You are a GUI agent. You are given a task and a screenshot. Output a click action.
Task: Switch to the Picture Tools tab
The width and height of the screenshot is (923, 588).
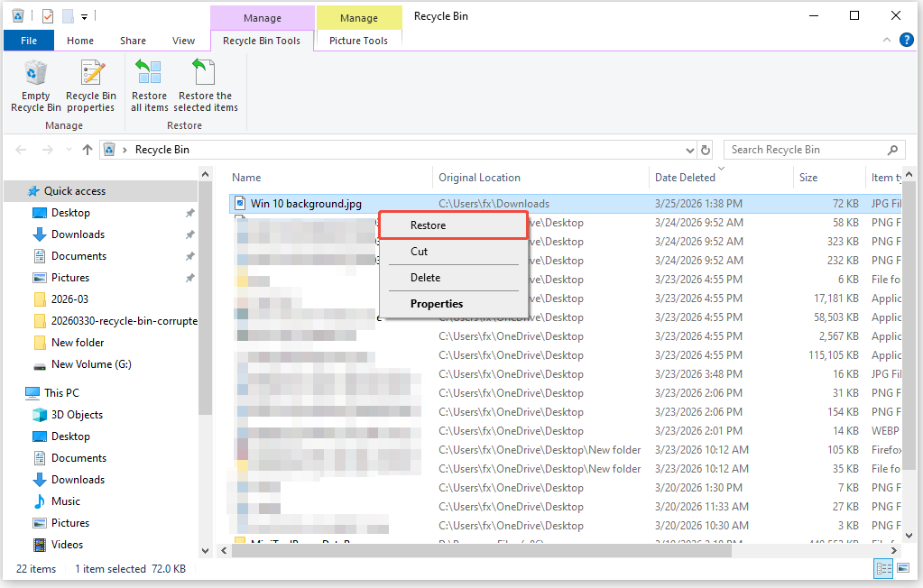(358, 40)
